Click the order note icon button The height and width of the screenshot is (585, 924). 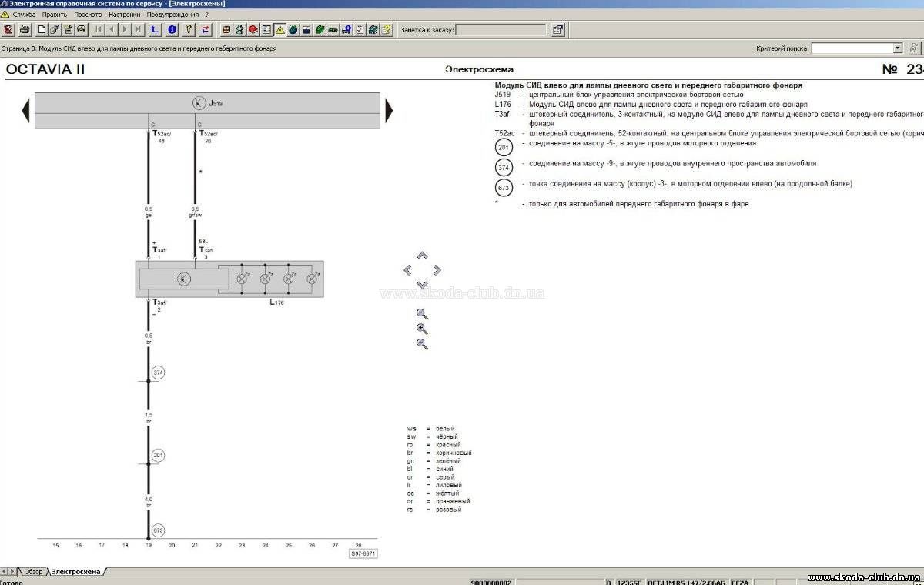(558, 30)
